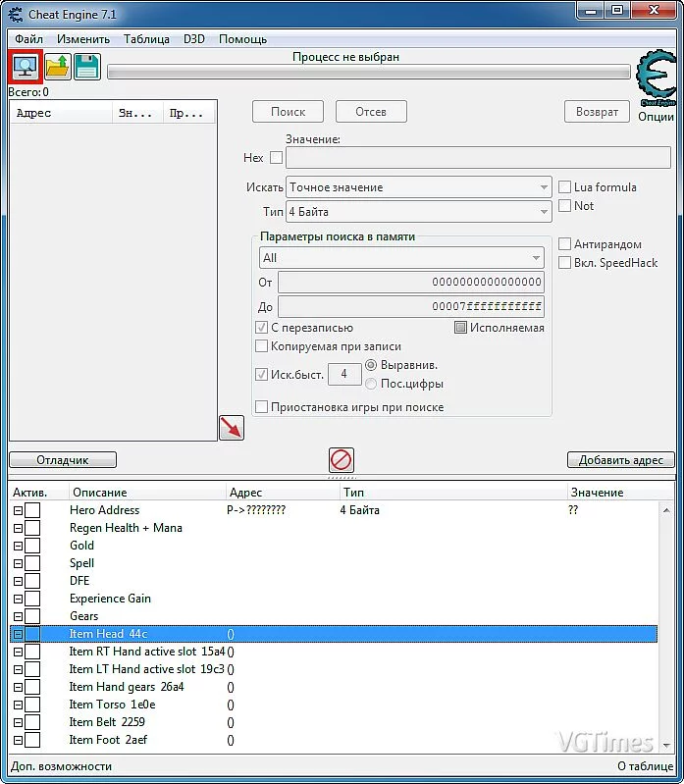Select the Выравнив. radio button

pos(371,365)
